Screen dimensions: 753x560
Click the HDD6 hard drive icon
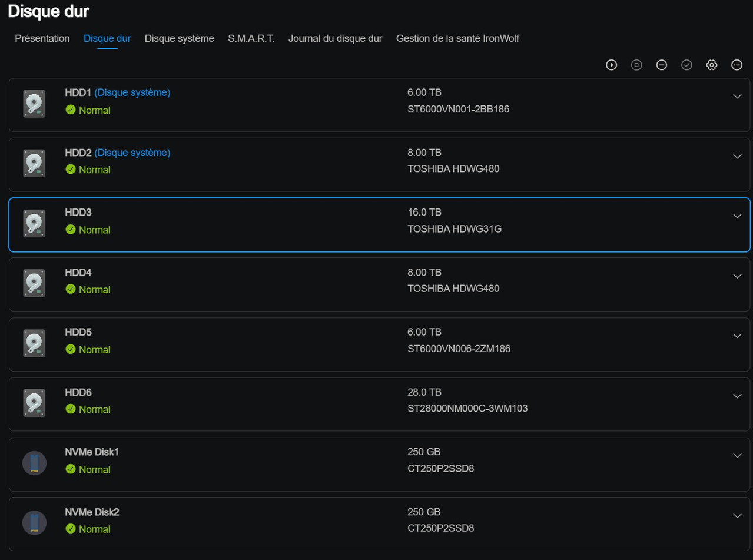click(34, 403)
